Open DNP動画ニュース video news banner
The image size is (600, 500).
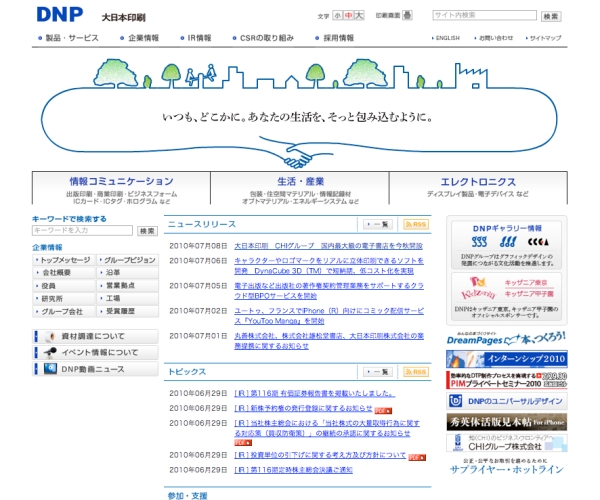[95, 369]
